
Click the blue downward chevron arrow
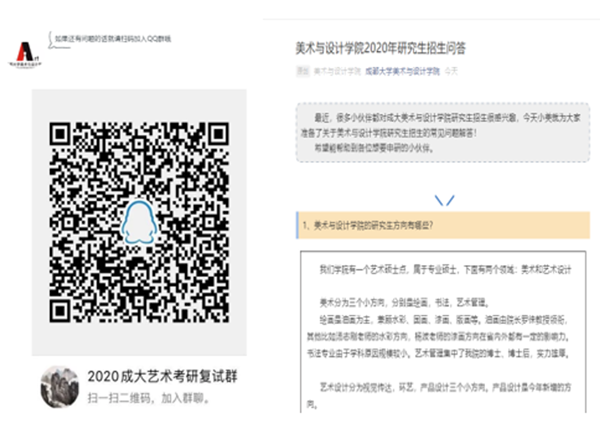point(444,200)
